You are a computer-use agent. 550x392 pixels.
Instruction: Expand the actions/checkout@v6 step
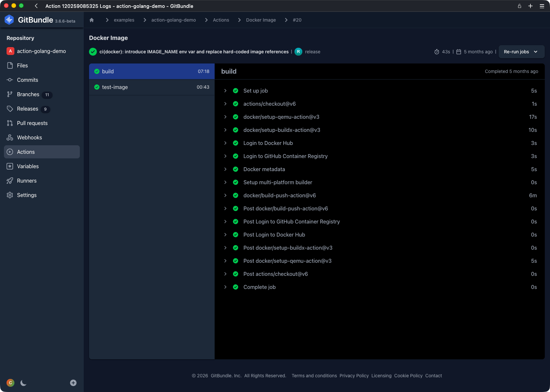click(x=225, y=104)
